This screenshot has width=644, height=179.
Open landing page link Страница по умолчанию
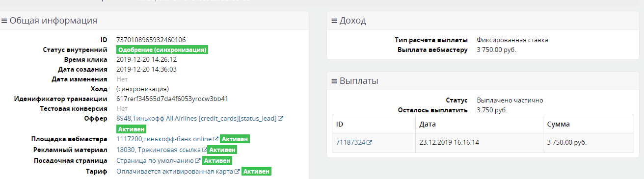pos(155,161)
